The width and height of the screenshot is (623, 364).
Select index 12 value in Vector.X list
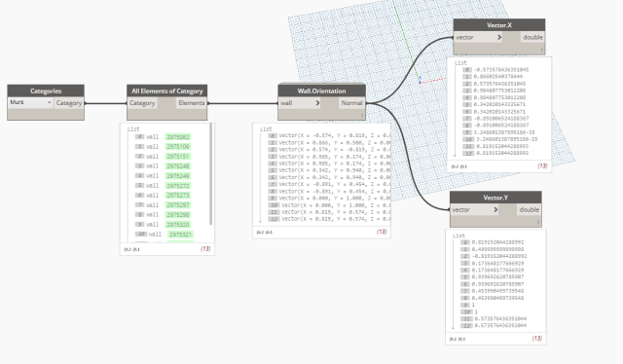[502, 153]
